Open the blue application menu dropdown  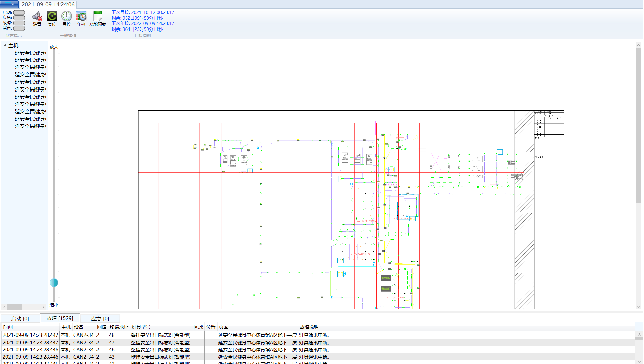[9, 4]
